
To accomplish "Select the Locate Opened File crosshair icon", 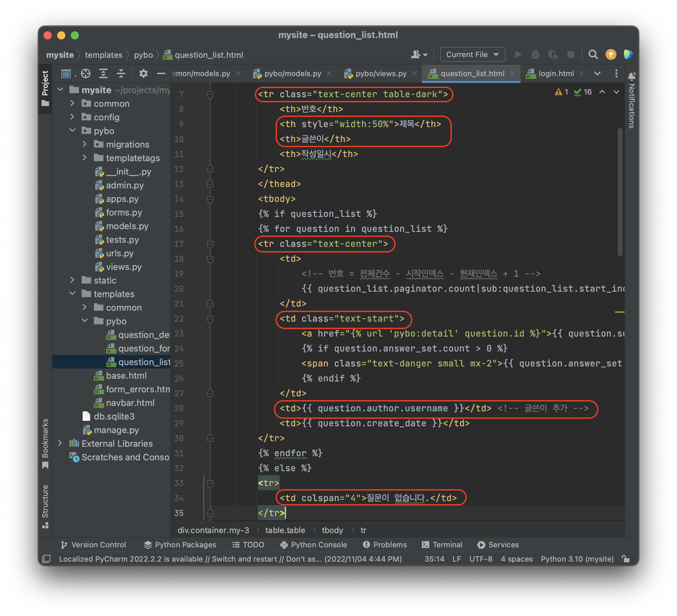I will (x=86, y=73).
